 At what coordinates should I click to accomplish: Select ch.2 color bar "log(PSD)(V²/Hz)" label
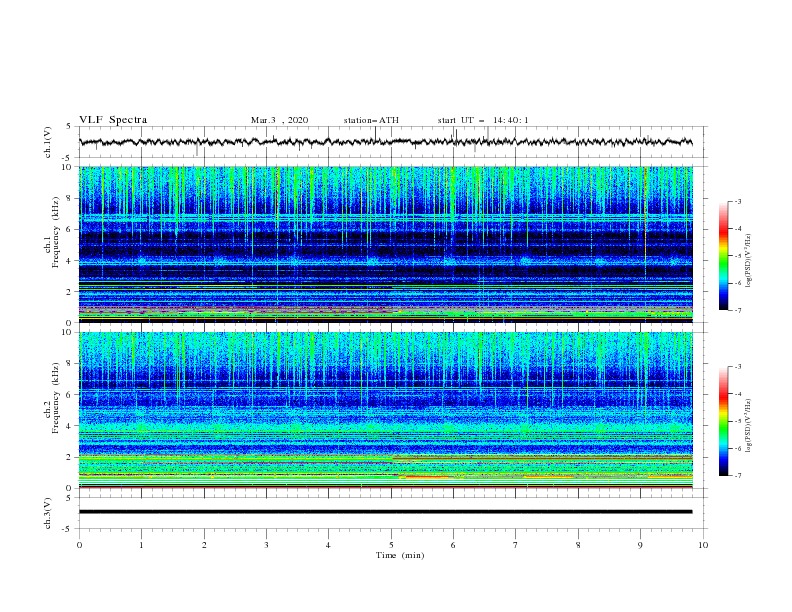(x=749, y=425)
